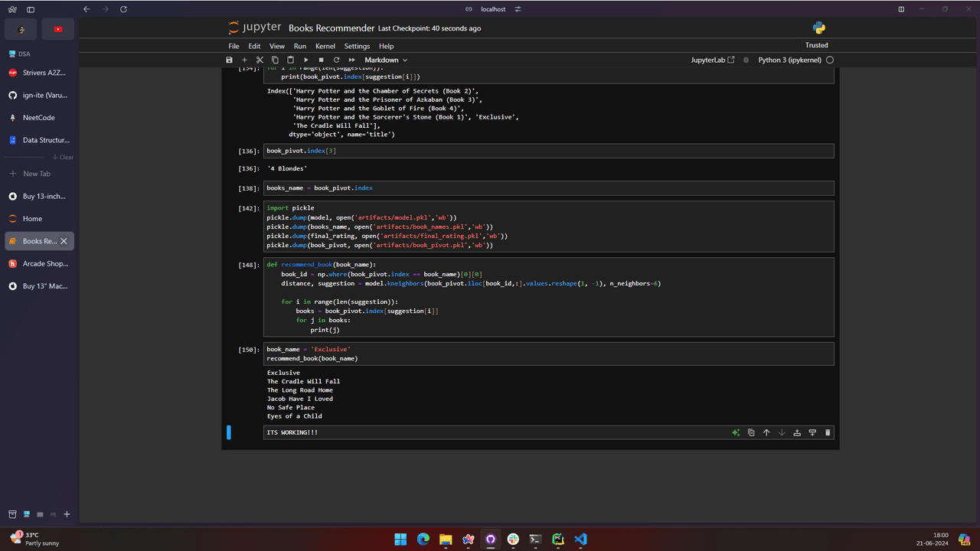Restart the kernel using the circular arrow icon
The image size is (980, 551).
tap(336, 60)
